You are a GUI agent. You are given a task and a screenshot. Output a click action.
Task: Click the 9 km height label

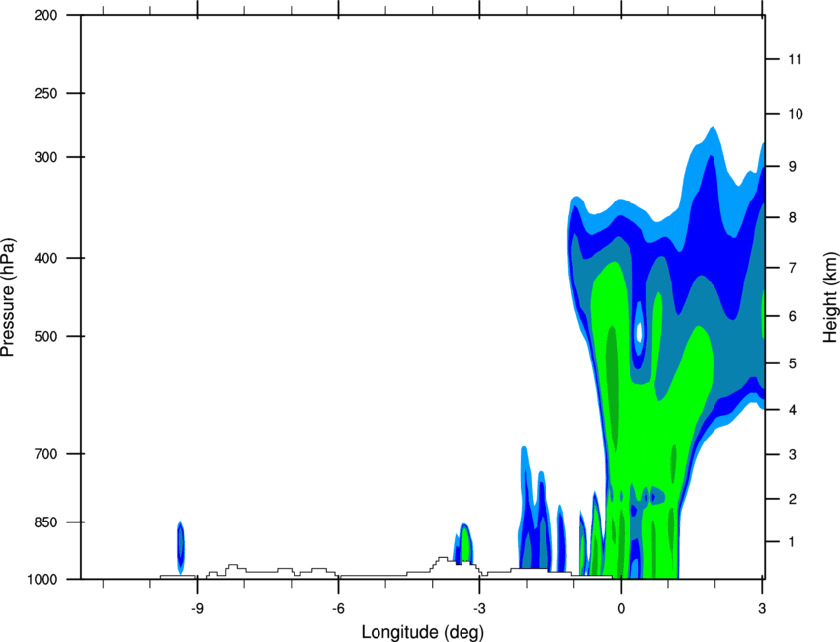[793, 167]
